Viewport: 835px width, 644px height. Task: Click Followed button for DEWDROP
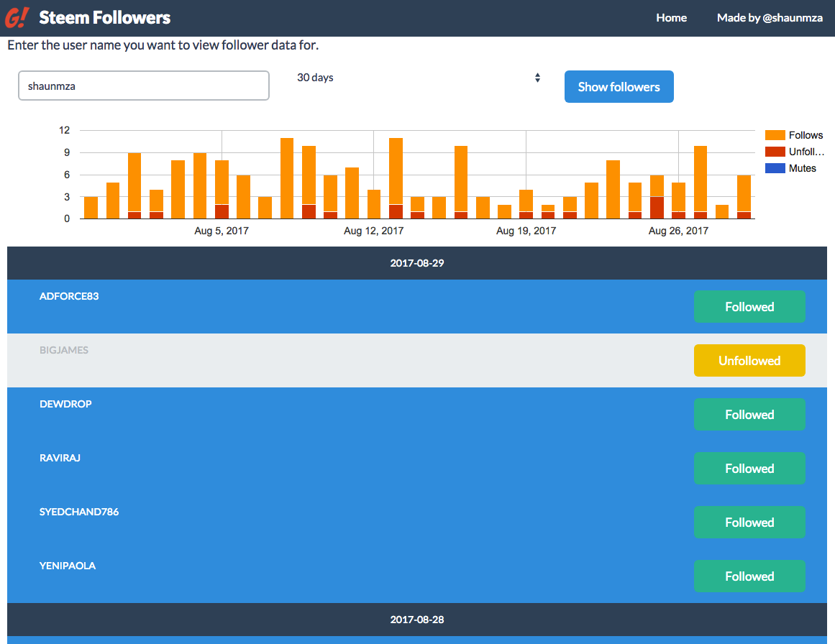(749, 414)
